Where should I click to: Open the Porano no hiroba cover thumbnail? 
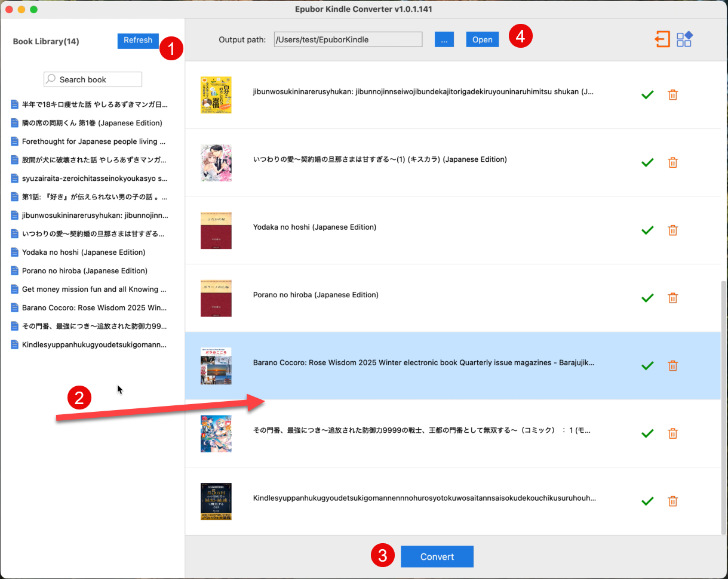(x=216, y=298)
